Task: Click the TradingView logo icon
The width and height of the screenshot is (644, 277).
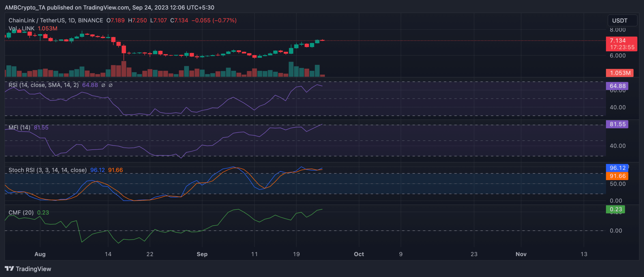Action: (x=9, y=269)
